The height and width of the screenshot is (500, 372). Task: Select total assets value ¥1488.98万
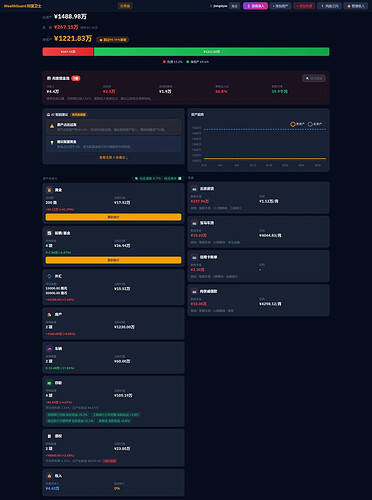70,16
